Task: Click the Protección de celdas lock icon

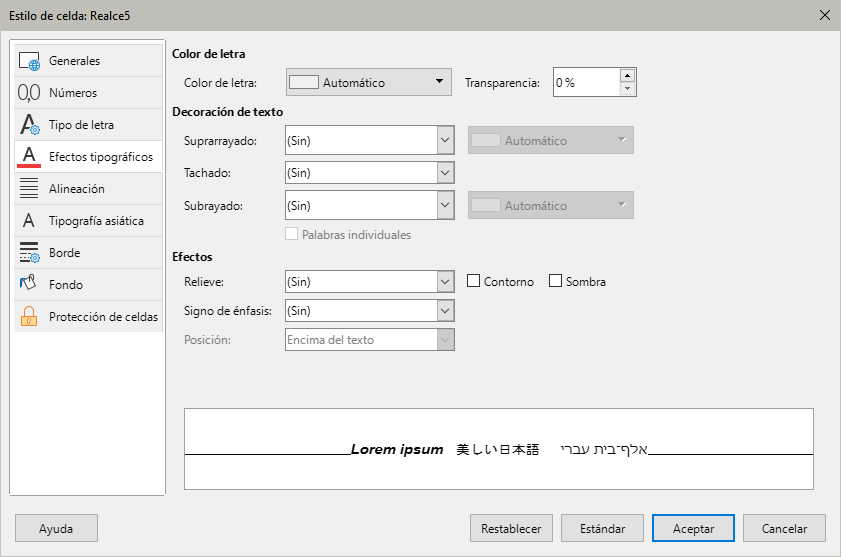Action: pyautogui.click(x=29, y=316)
